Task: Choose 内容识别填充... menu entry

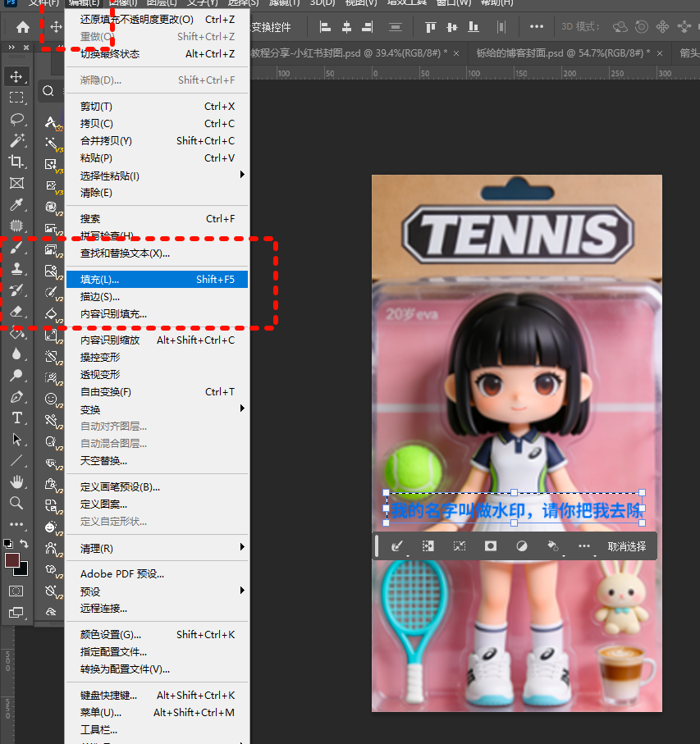Action: 113,314
